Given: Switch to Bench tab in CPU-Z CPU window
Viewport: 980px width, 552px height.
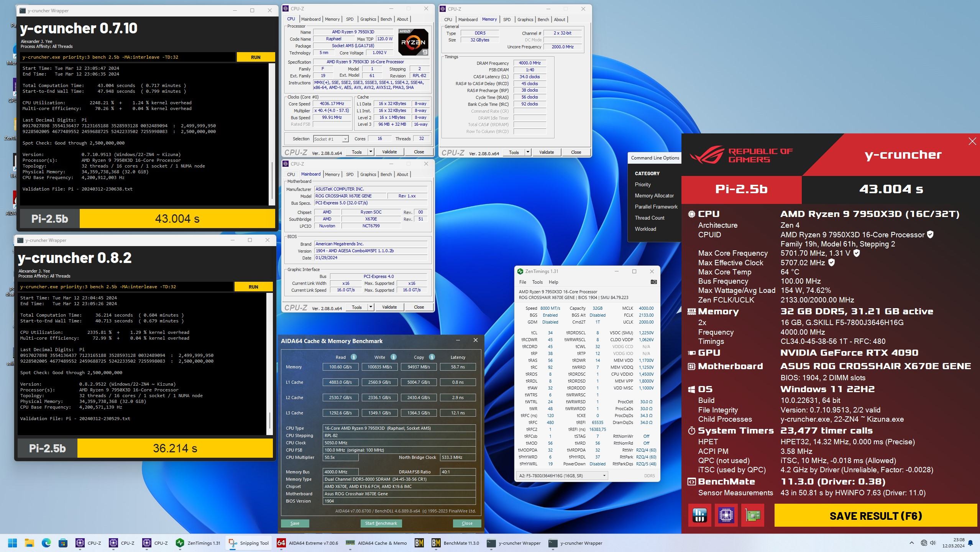Looking at the screenshot, I should pyautogui.click(x=386, y=19).
